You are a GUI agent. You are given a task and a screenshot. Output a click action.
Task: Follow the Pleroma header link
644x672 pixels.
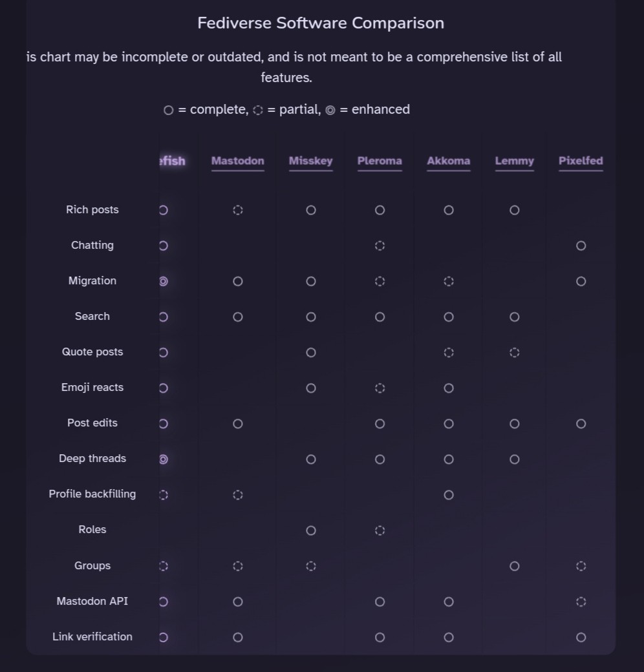[x=380, y=161]
